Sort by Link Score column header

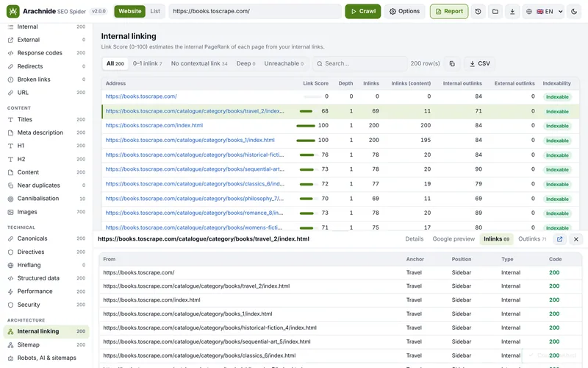pos(315,83)
